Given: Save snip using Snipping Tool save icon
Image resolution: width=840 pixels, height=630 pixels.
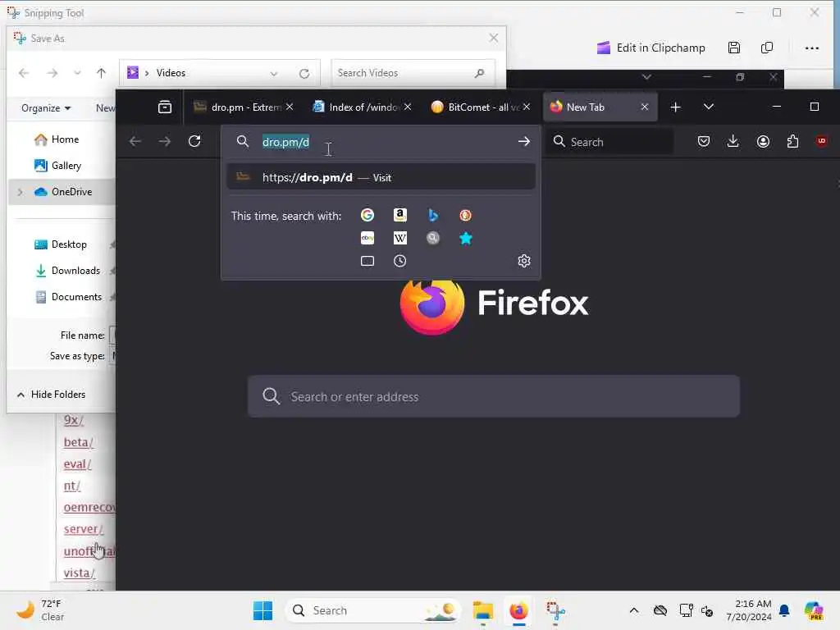Looking at the screenshot, I should pos(734,48).
